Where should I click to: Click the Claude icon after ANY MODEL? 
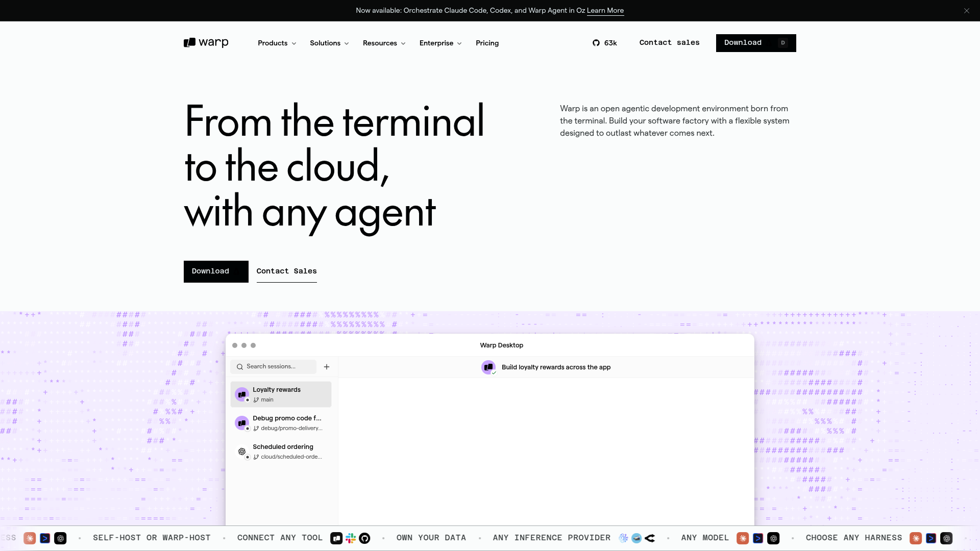point(743,538)
